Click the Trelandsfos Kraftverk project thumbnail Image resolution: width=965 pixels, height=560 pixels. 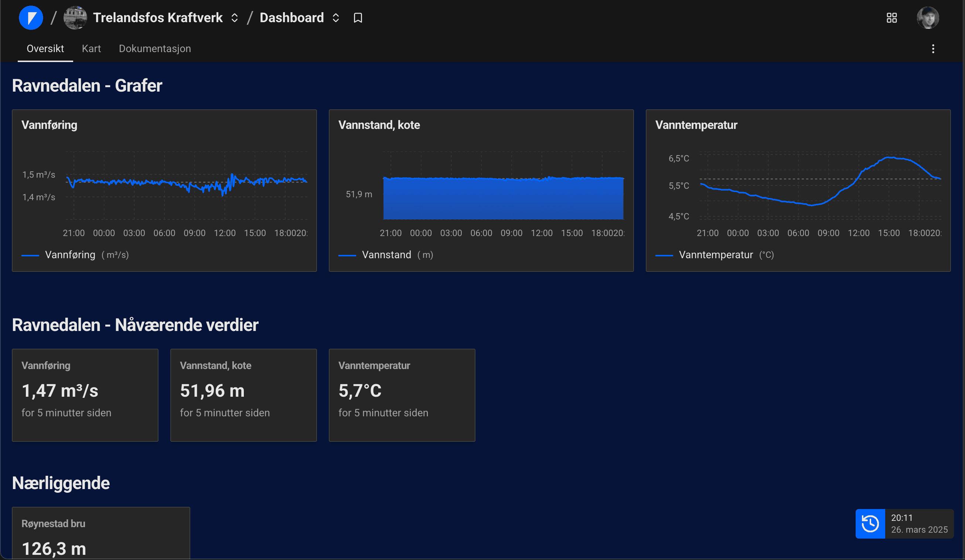point(75,18)
